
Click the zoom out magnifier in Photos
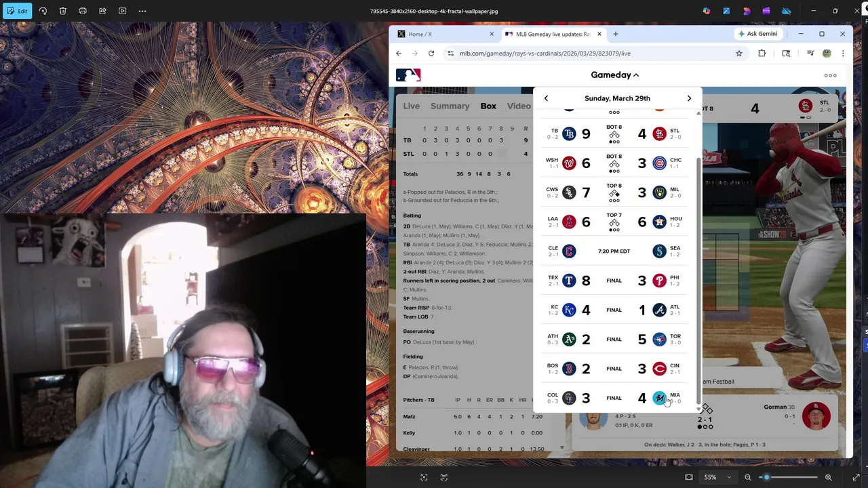coord(748,477)
